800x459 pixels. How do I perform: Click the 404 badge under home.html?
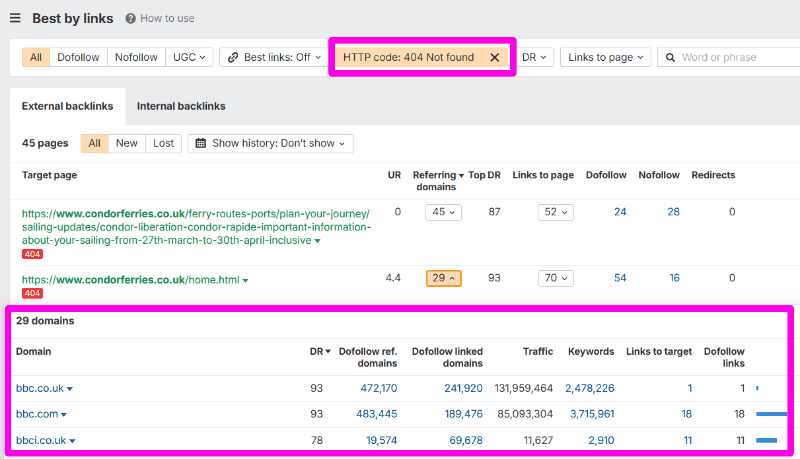32,293
